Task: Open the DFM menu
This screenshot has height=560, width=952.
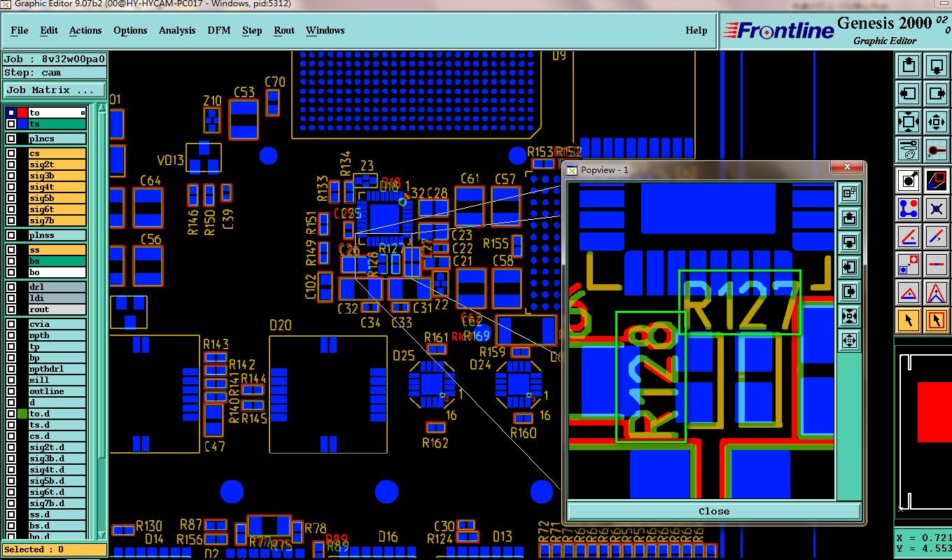Action: [219, 30]
